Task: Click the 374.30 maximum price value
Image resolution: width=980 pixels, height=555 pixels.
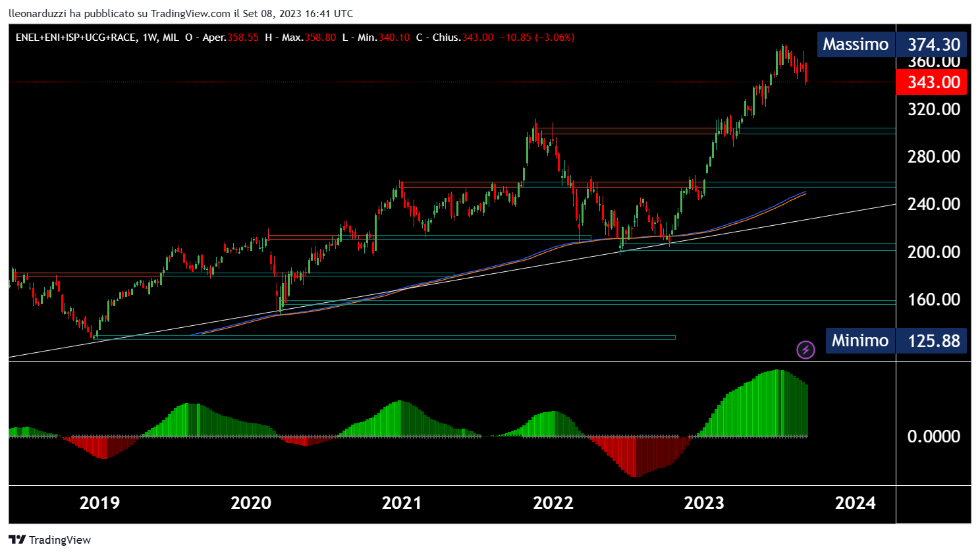Action: point(933,45)
